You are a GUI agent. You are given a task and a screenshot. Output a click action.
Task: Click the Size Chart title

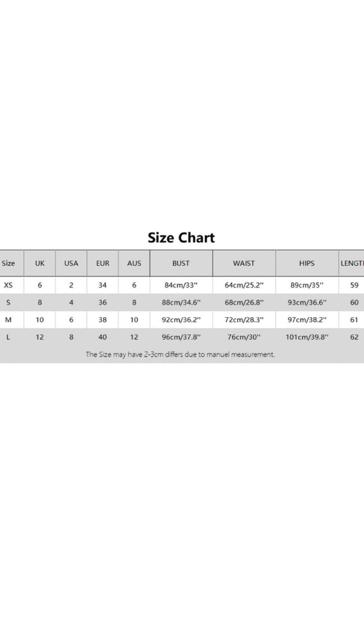(x=181, y=238)
